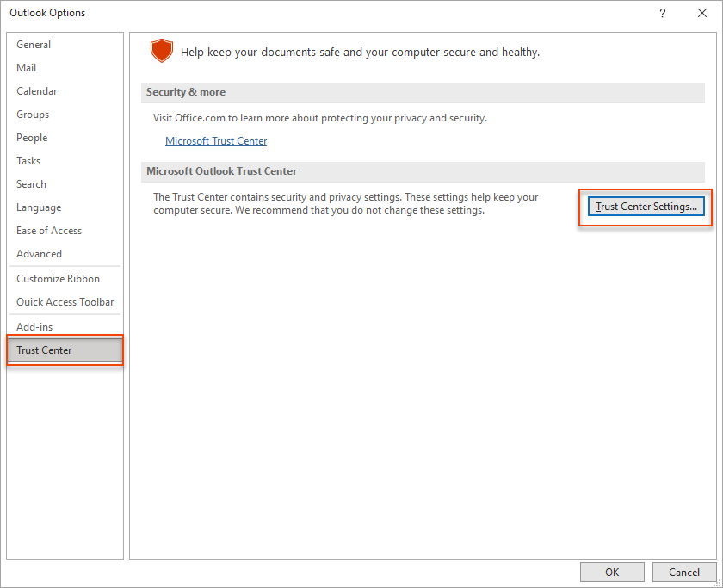
Task: Go to Customize Ribbon
Action: pyautogui.click(x=58, y=279)
